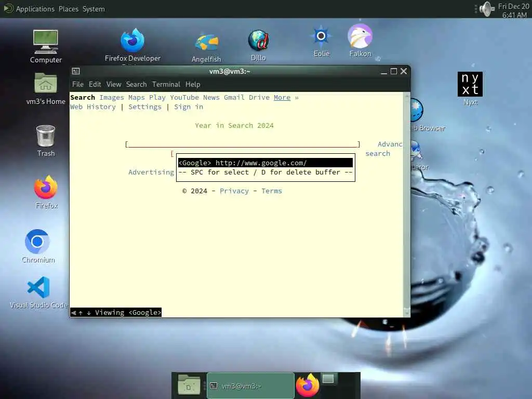Open the Web History link
532x399 pixels.
pyautogui.click(x=93, y=107)
